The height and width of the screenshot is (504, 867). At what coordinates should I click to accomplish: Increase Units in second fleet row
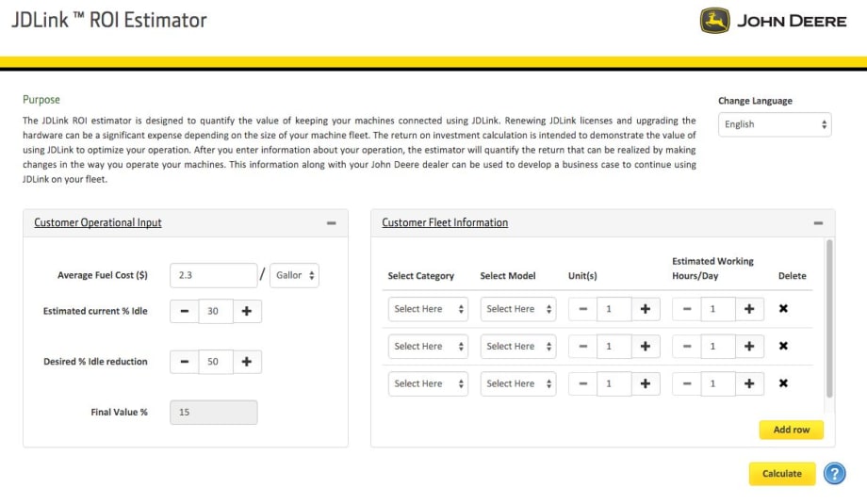[x=646, y=347]
